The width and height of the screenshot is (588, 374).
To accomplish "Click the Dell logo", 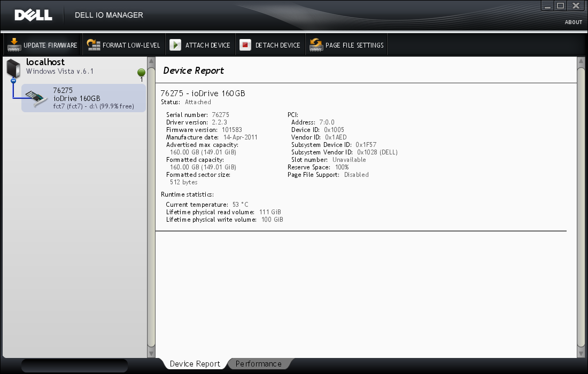I will point(33,15).
